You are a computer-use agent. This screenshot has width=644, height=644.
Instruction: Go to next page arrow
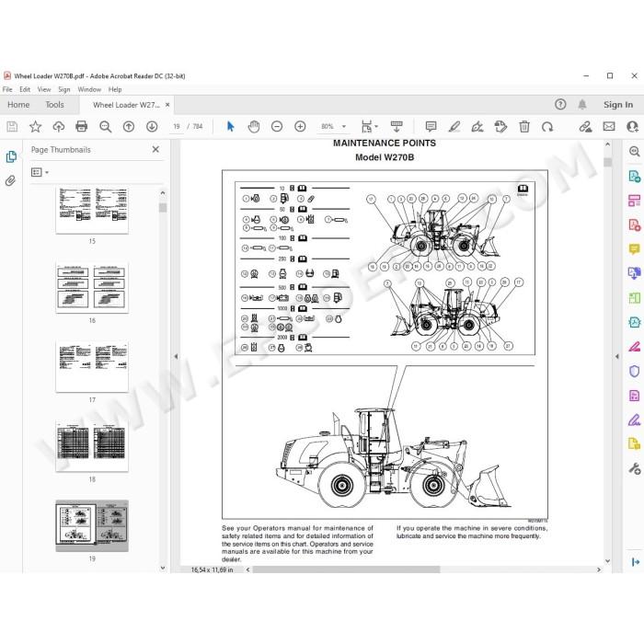tap(152, 127)
